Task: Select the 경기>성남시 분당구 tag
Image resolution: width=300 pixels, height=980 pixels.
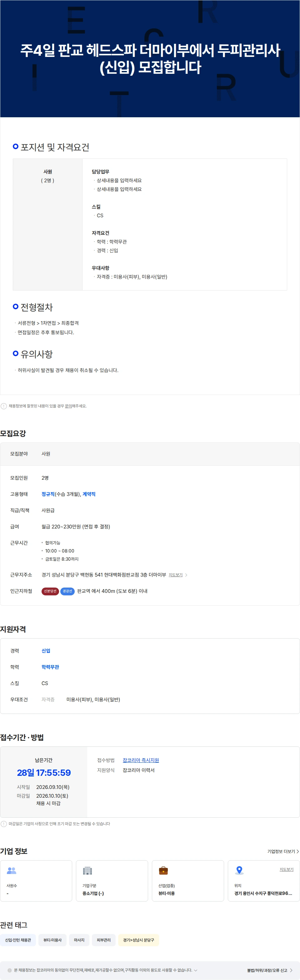Action: [138, 940]
